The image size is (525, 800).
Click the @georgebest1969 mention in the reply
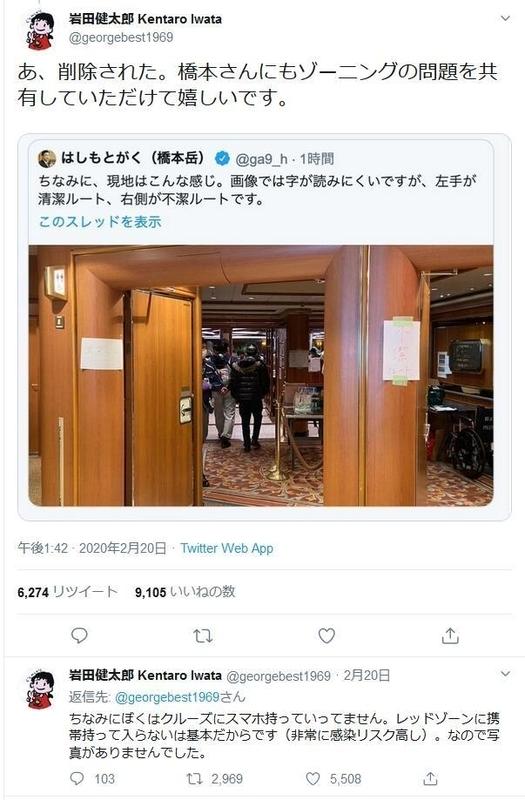point(167,697)
